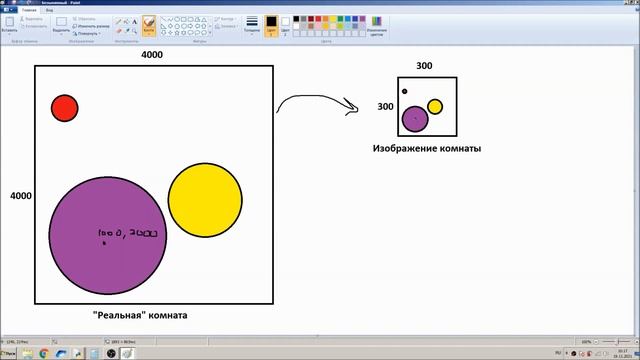Choose the Rounded rectangle shape
Image resolution: width=640 pixels, height=360 pixels.
pos(191,19)
